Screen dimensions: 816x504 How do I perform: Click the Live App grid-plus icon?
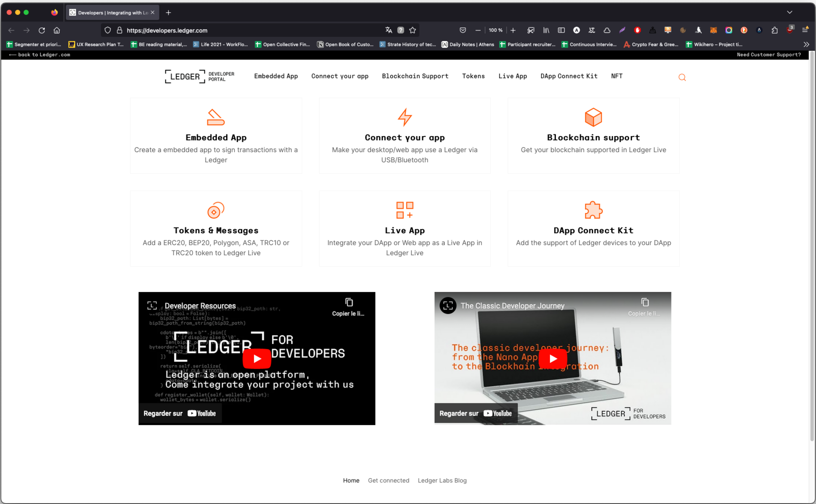pyautogui.click(x=405, y=210)
